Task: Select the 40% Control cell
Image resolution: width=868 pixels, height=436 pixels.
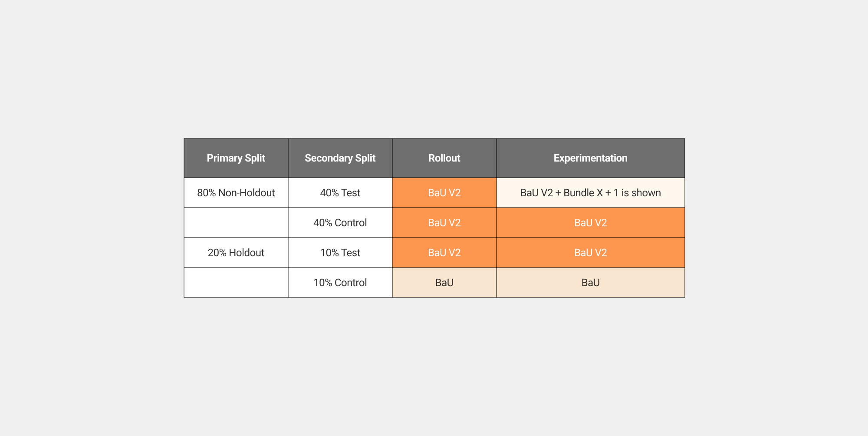Action: click(x=340, y=223)
